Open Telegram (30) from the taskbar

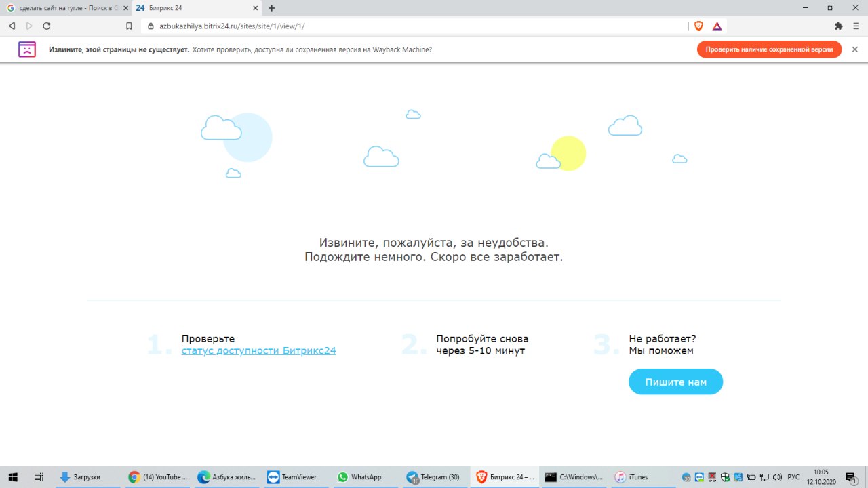[x=435, y=477]
